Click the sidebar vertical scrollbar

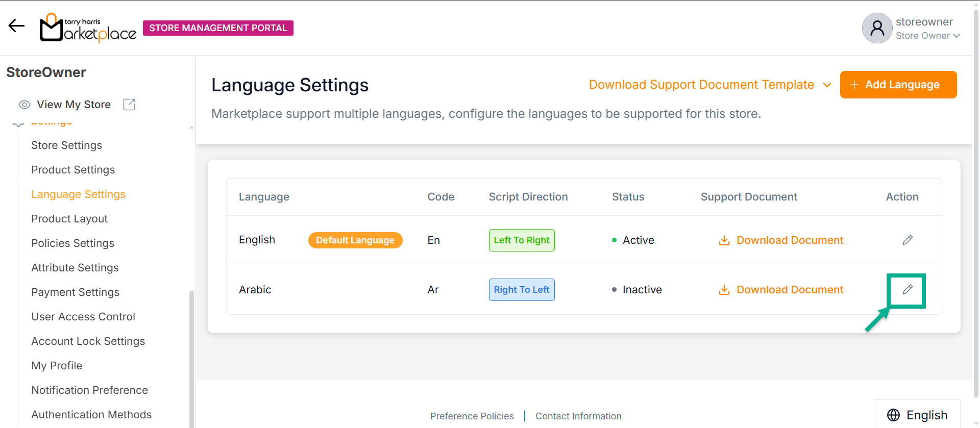[x=191, y=357]
